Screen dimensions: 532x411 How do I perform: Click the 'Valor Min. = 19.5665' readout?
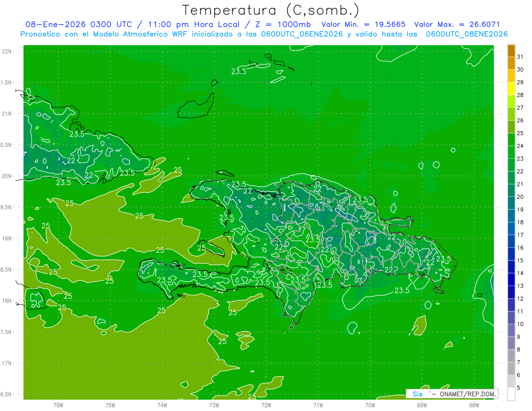(x=363, y=24)
